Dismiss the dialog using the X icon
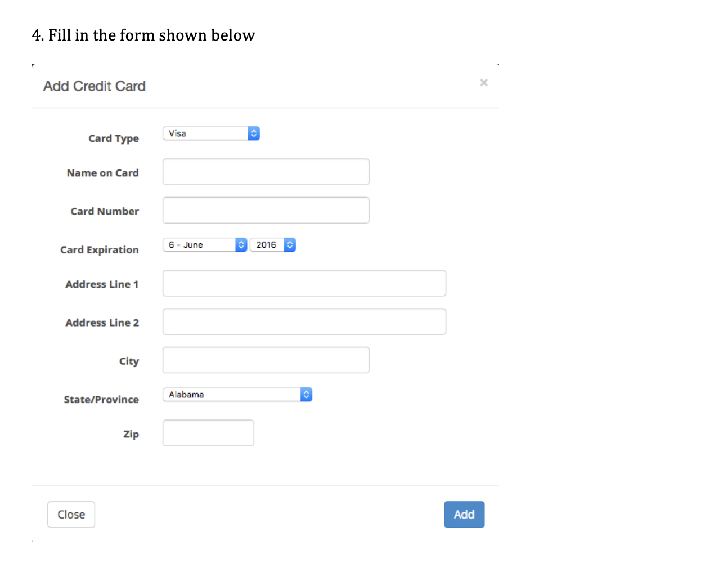This screenshot has width=728, height=563. point(483,82)
